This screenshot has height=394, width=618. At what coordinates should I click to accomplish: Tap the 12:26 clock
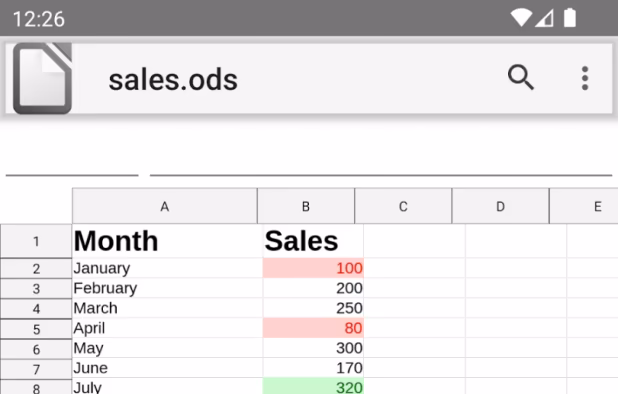[39, 19]
